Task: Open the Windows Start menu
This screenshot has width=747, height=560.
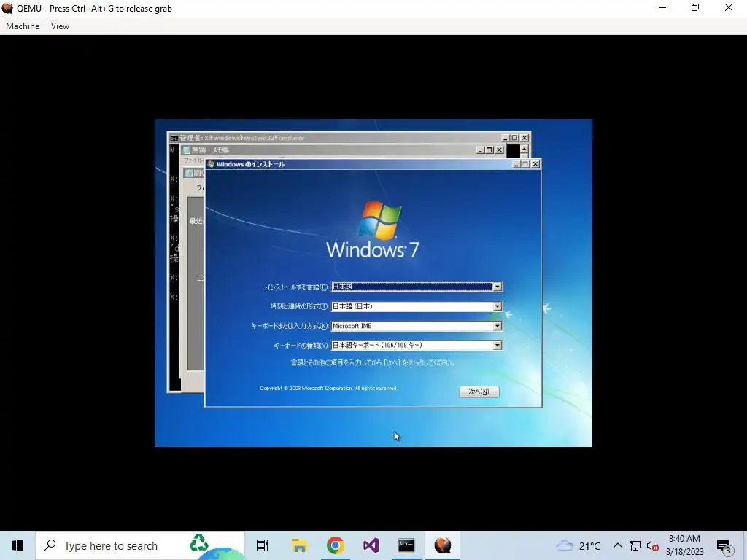Action: point(18,545)
